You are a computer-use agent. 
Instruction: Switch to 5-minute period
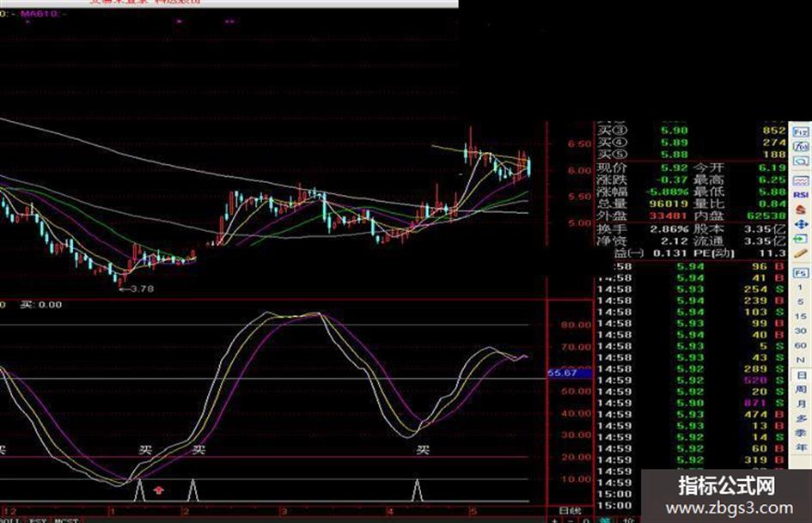(801, 301)
